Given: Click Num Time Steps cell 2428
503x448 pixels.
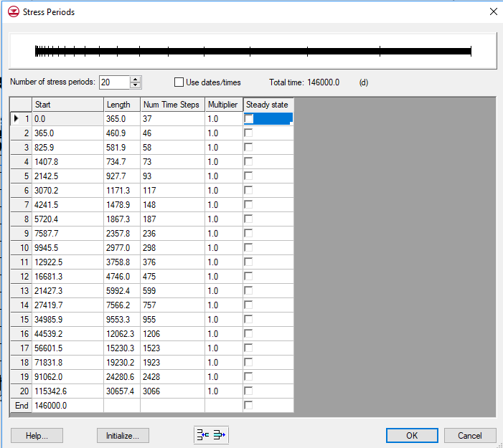Looking at the screenshot, I should [173, 376].
